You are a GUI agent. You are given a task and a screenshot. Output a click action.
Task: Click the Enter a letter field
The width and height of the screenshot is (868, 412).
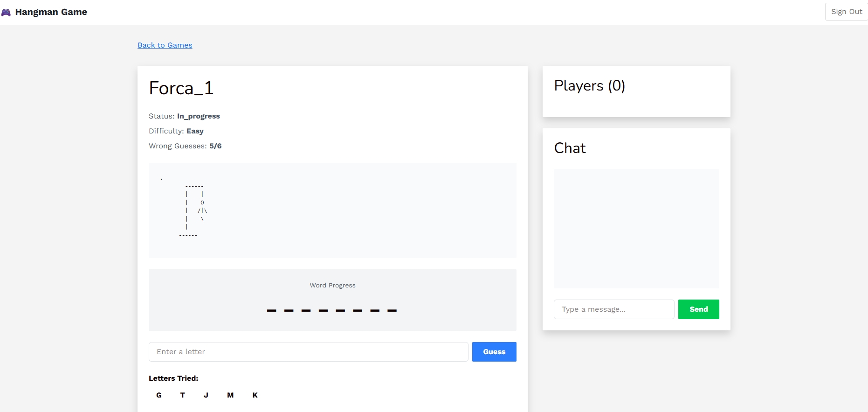click(x=308, y=352)
